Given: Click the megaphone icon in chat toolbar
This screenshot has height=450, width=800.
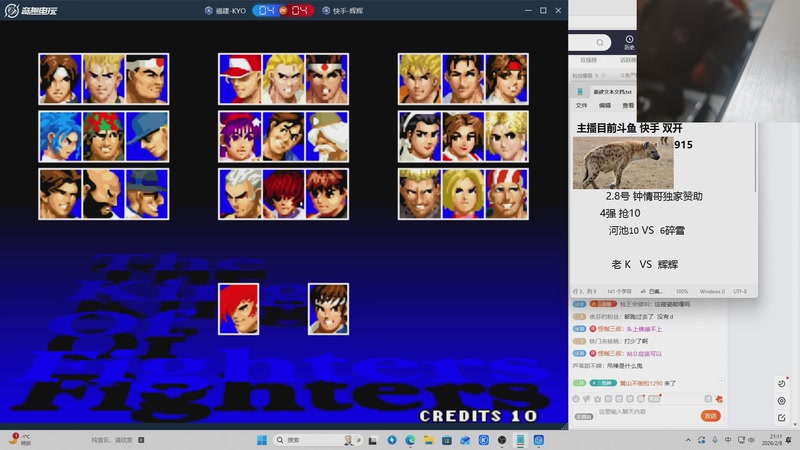Looking at the screenshot, I should coord(587,399).
